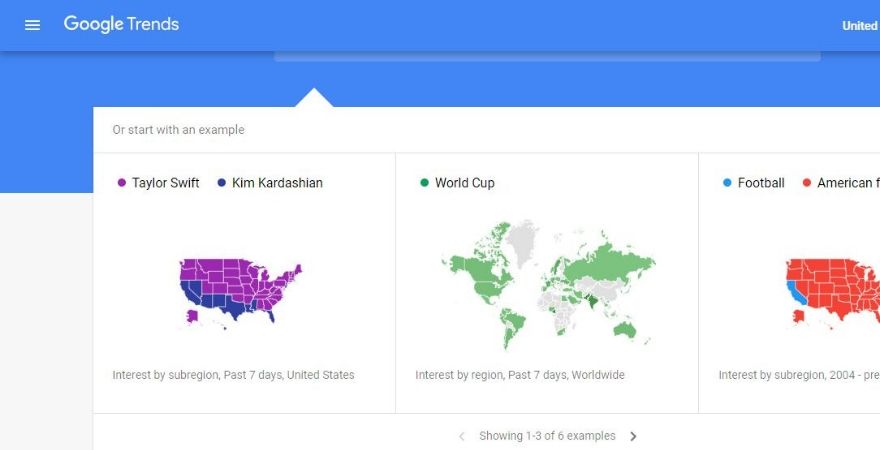The width and height of the screenshot is (880, 450).
Task: Open the World Cup worldwide map
Action: [548, 284]
